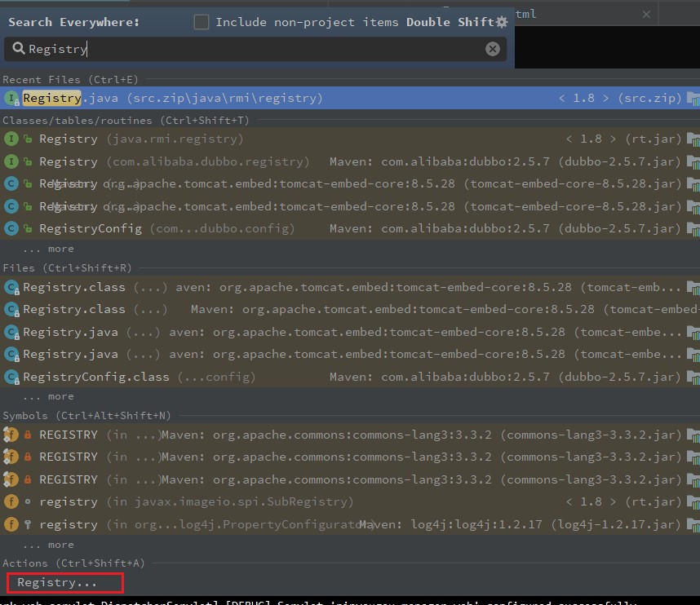This screenshot has width=700, height=605.
Task: Select registry symbol in log4j PropertyConfigurator
Action: [350, 524]
